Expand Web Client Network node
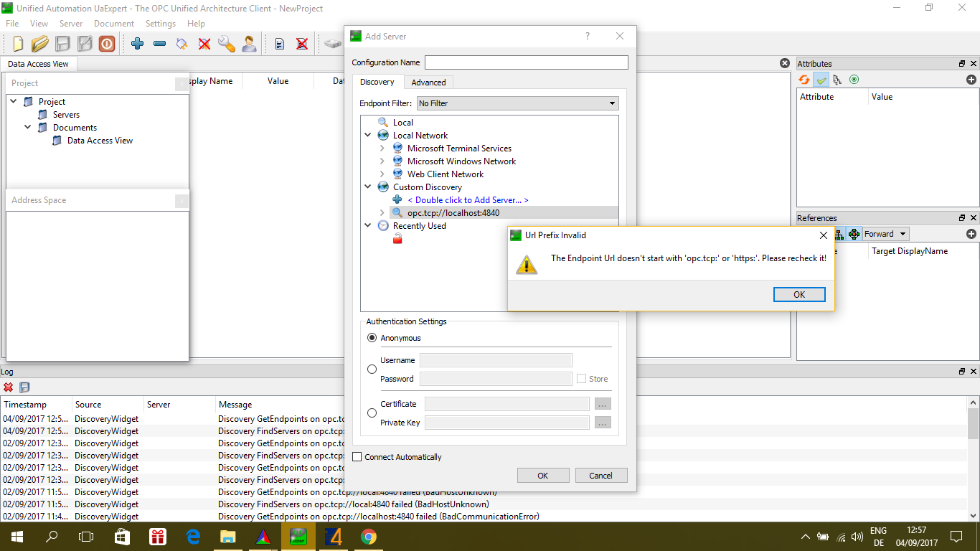The height and width of the screenshot is (551, 980). pyautogui.click(x=382, y=174)
